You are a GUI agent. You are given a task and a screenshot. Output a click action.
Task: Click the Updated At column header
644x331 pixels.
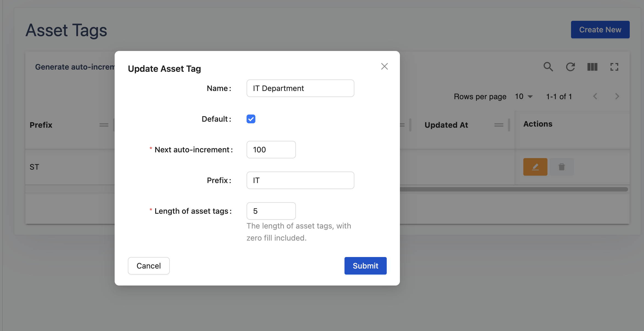446,125
